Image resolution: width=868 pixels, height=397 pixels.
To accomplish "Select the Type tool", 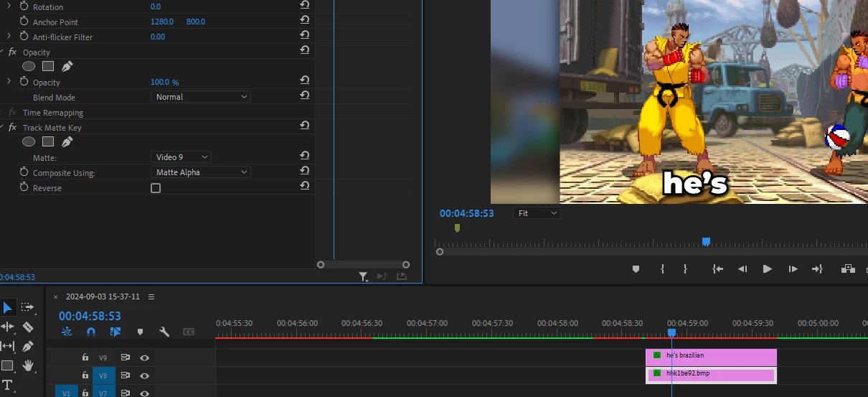I will point(7,384).
